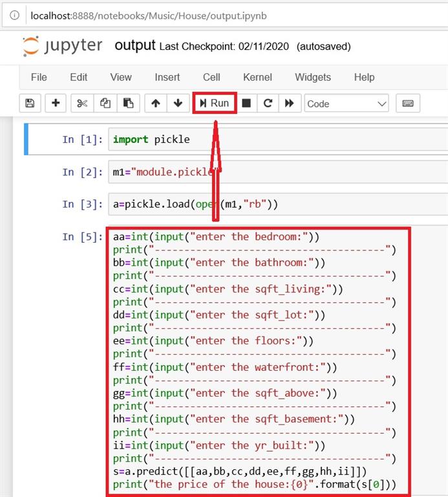
Task: Rename notebook by clicking the output title
Action: point(135,45)
